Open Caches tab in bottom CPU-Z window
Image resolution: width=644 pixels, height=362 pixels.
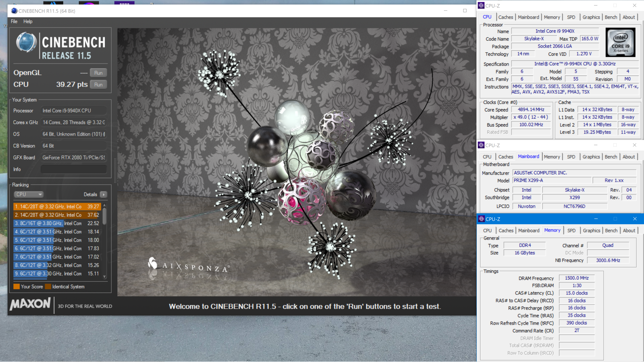click(506, 230)
